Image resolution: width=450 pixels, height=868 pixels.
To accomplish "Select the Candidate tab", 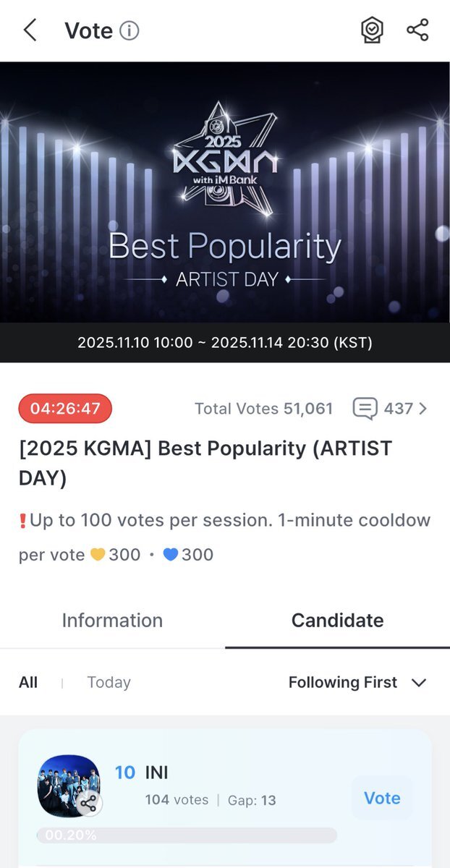I will [337, 620].
